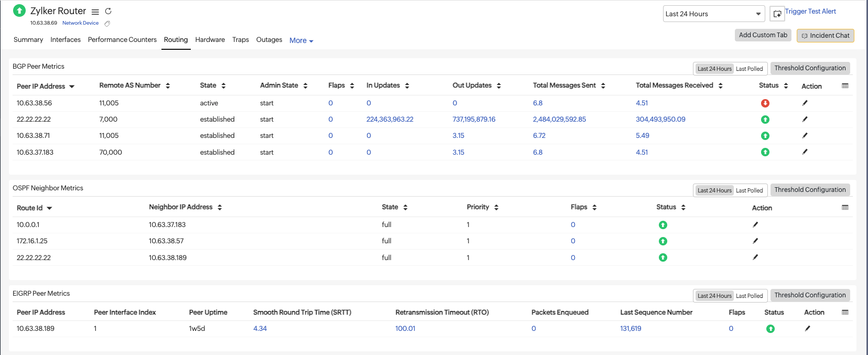Open Threshold Configuration for OSPF Neighbor Metrics
The image size is (868, 355).
pyautogui.click(x=810, y=190)
